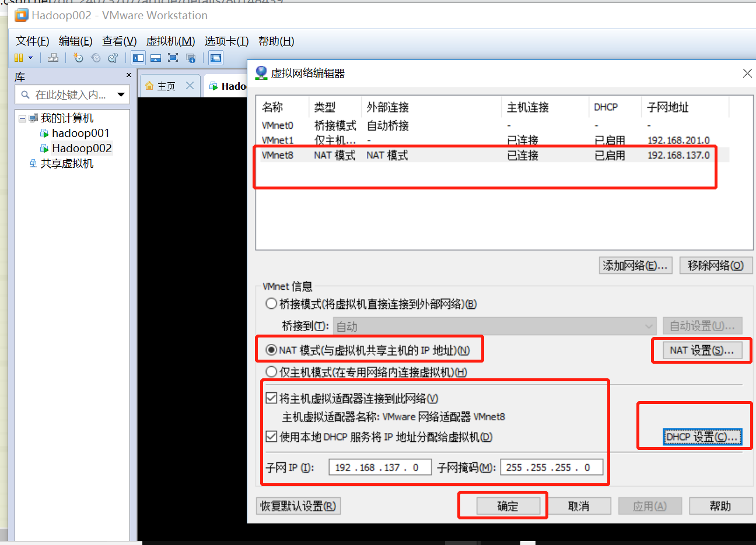Viewport: 756px width, 545px height.
Task: Toggle 使用本地 DHCP 服务 checkbox
Action: tap(271, 437)
